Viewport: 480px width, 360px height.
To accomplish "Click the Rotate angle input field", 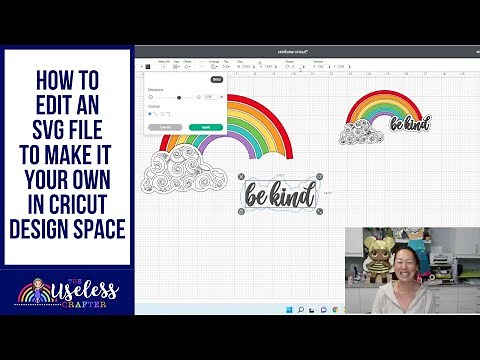I will click(295, 67).
